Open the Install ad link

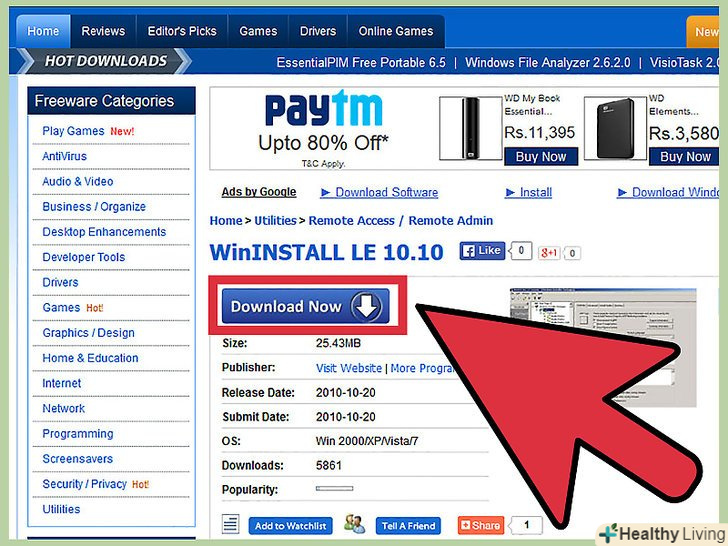coord(529,192)
